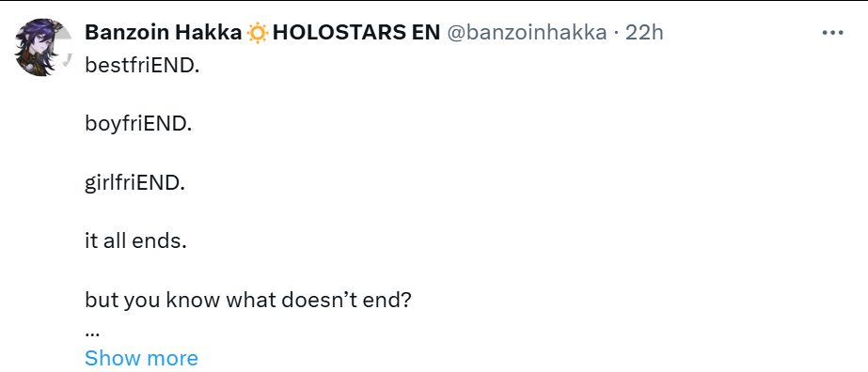
Task: Select the bestfriEND. line of text
Action: click(142, 66)
